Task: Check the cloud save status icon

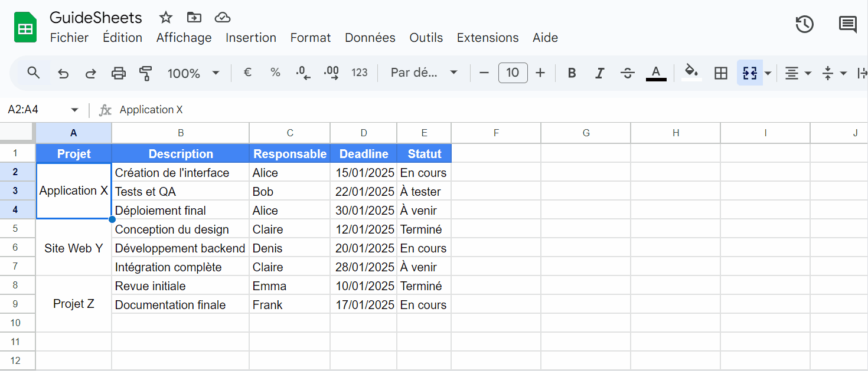Action: [222, 17]
